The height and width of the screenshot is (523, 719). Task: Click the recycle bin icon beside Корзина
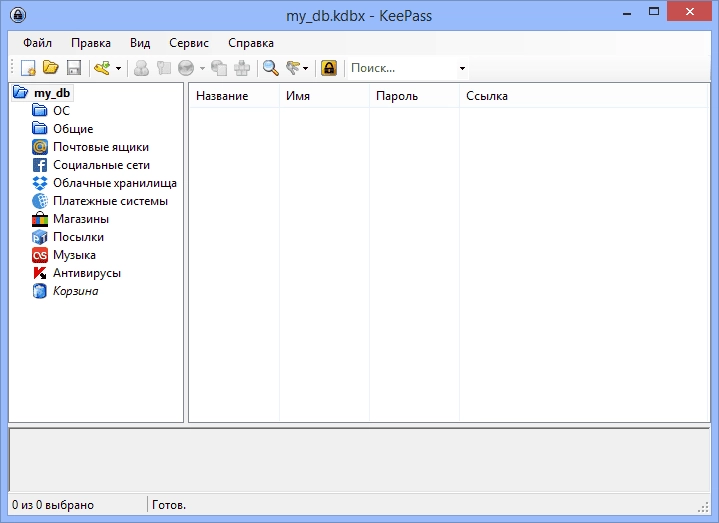pos(40,291)
